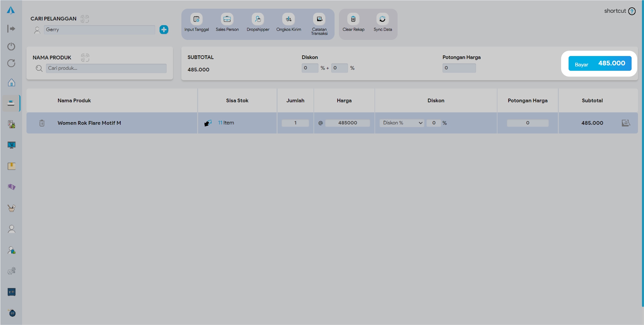Open Ongkos Kirim shipping cost

[x=288, y=19]
